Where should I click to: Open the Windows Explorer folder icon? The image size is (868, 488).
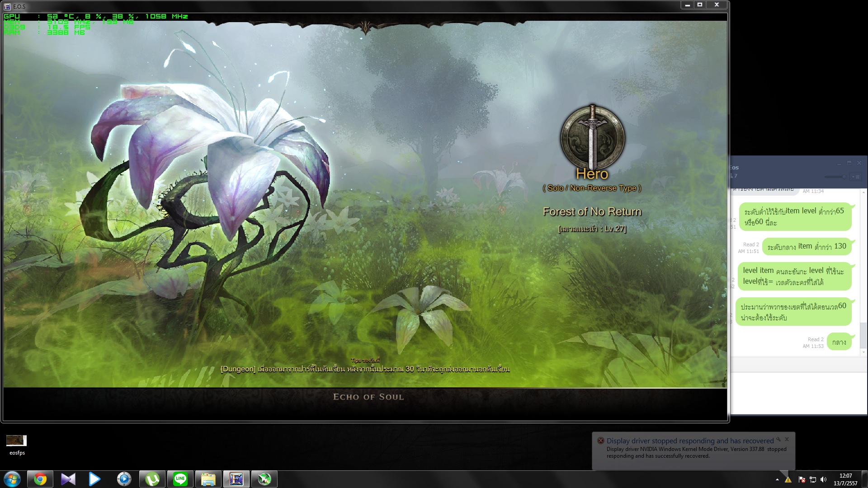click(x=208, y=479)
